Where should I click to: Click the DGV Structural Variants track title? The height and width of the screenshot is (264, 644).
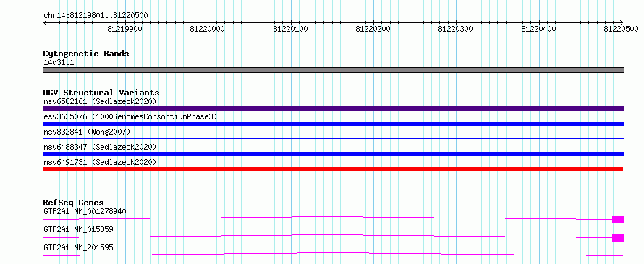(x=101, y=93)
